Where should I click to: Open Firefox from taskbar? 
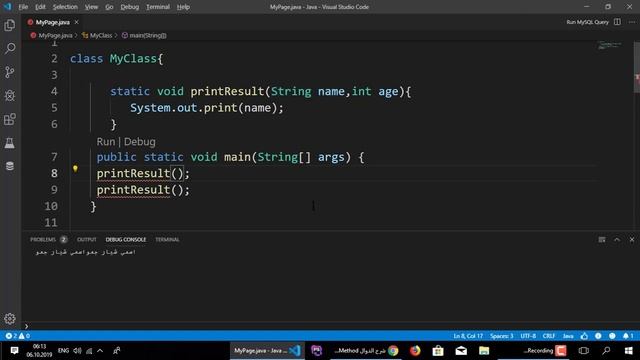[415, 351]
